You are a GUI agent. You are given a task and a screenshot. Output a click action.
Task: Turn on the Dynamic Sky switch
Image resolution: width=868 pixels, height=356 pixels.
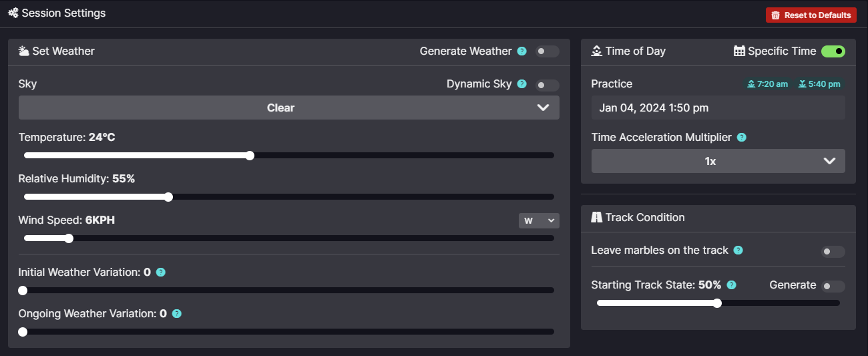pos(547,85)
